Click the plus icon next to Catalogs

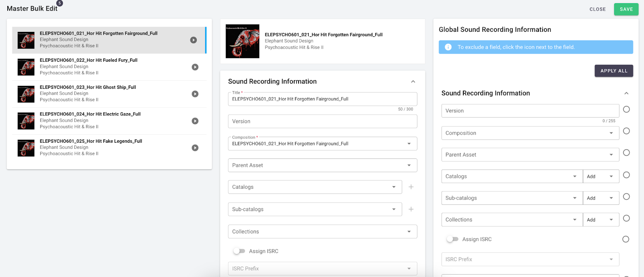tap(411, 187)
